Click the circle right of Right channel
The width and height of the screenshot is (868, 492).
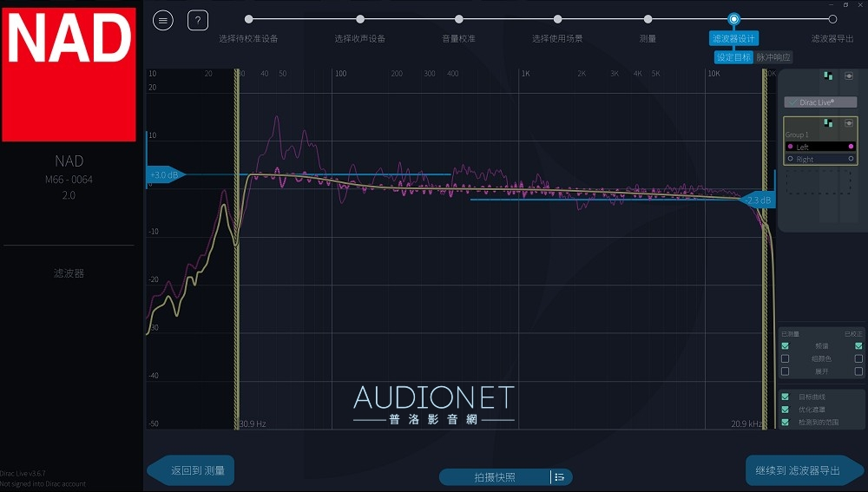851,159
